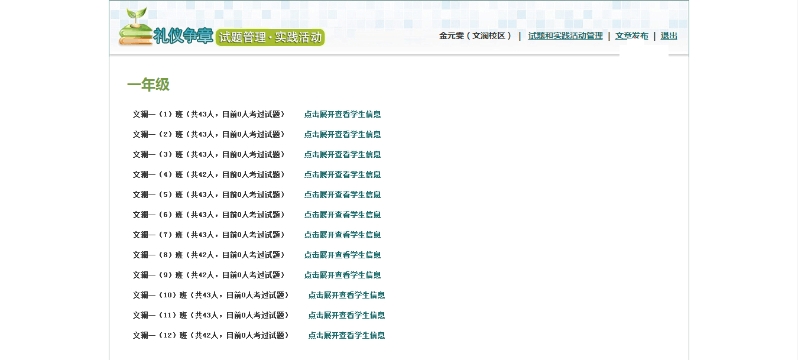Expand student info for 文澜一(6)班

point(343,215)
